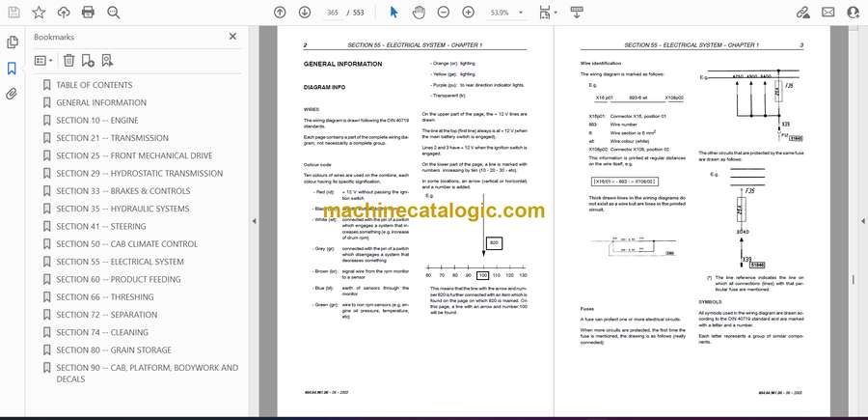Zoom in with plus button
This screenshot has width=868, height=420.
pos(469,13)
